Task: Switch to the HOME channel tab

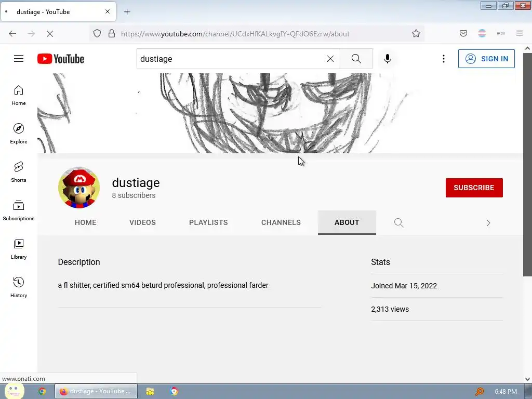Action: (86, 222)
